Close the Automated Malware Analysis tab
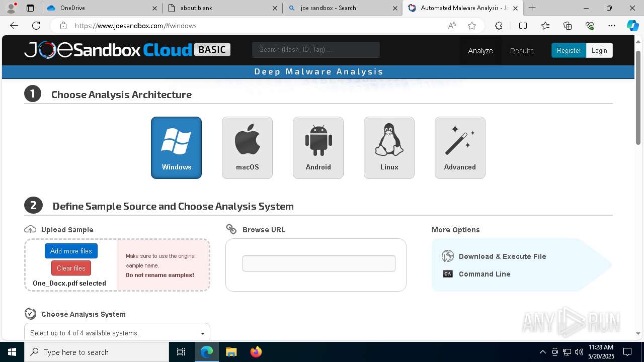 tap(515, 8)
